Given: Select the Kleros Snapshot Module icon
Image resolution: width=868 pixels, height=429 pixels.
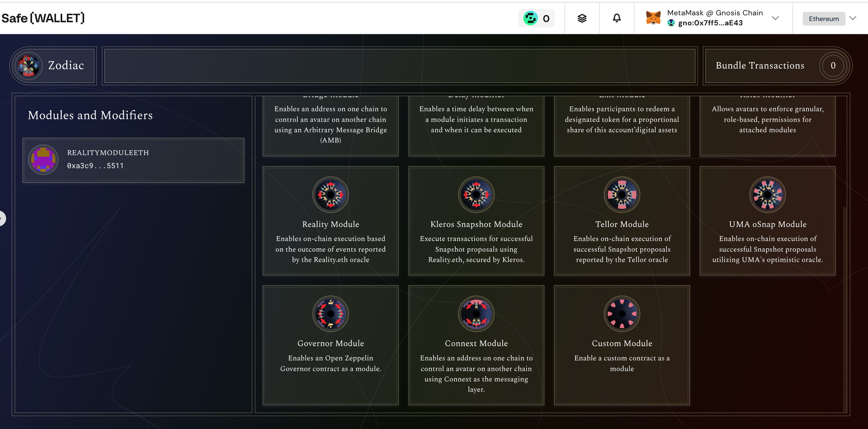Looking at the screenshot, I should (x=476, y=195).
